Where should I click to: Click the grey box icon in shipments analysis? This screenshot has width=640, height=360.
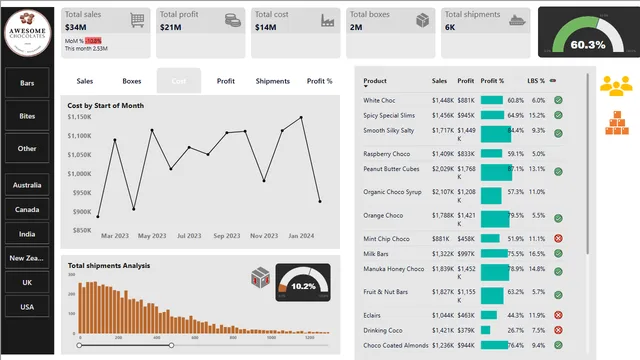pos(260,278)
